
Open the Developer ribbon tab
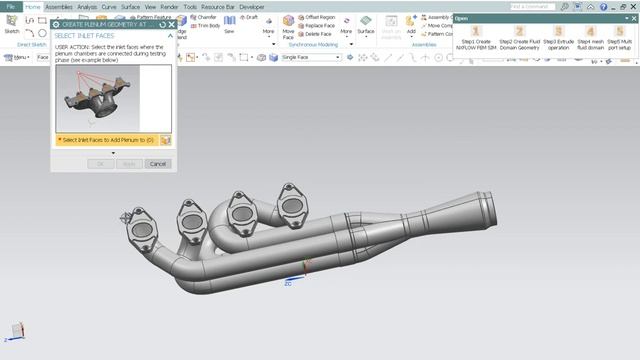252,7
